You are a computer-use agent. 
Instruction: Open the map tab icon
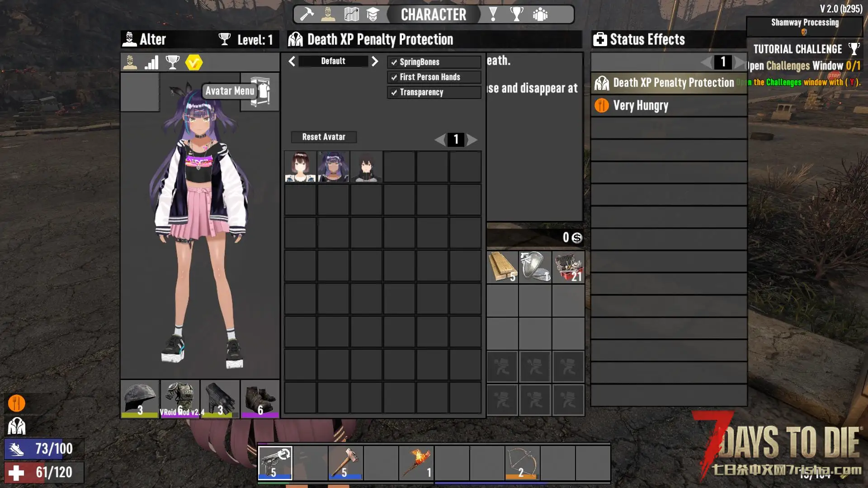pos(351,14)
